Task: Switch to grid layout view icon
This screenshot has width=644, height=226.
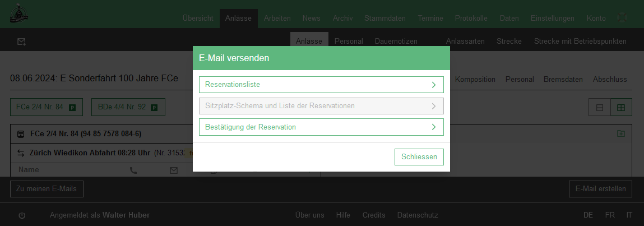Action: click(x=621, y=108)
